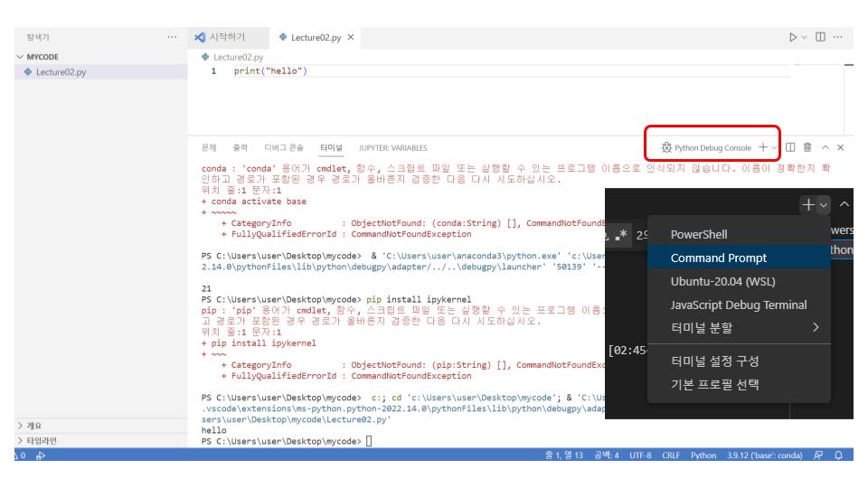Maximize the panel with up chevron
This screenshot has width=868, height=488.
(x=826, y=147)
